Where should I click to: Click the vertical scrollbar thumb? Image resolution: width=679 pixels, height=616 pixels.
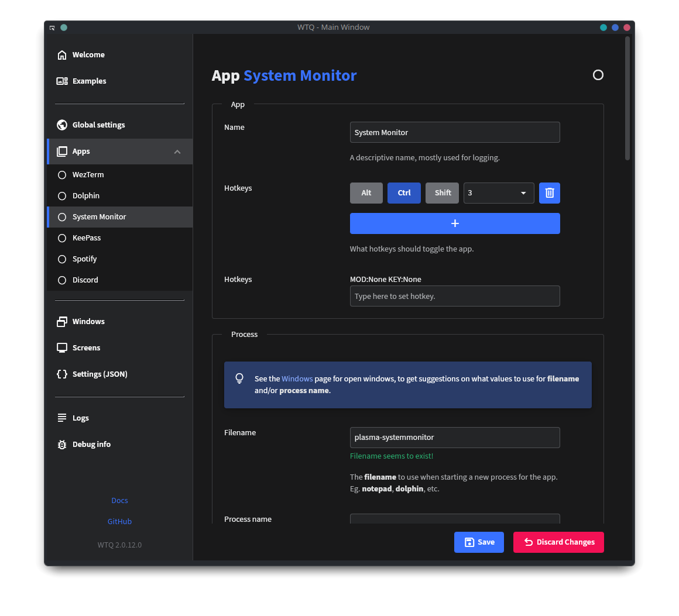(627, 99)
